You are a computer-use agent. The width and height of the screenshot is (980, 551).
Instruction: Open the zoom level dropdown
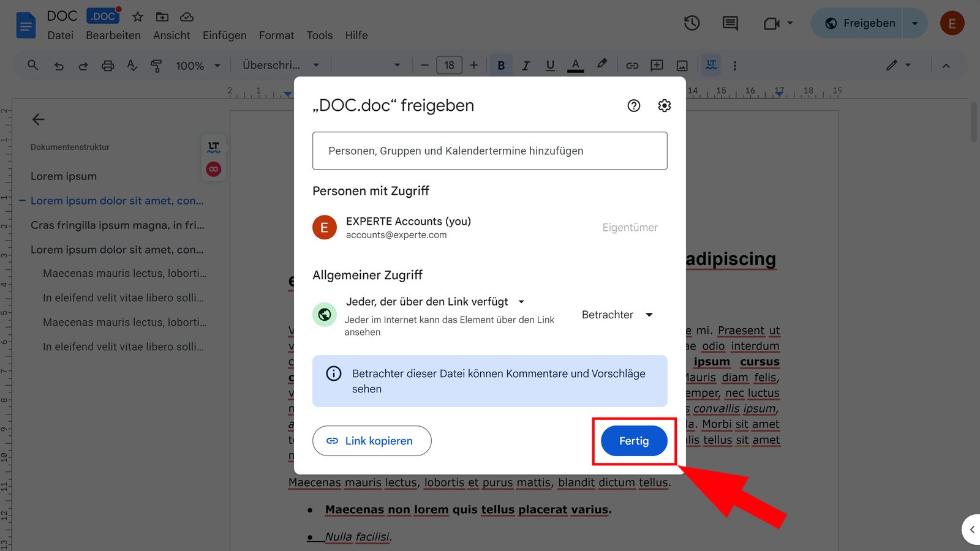[x=197, y=65]
